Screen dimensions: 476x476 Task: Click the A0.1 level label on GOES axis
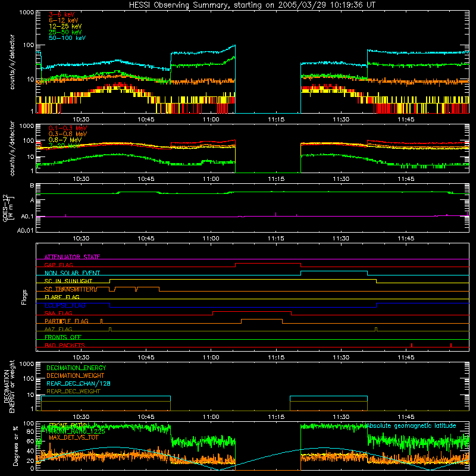point(27,217)
